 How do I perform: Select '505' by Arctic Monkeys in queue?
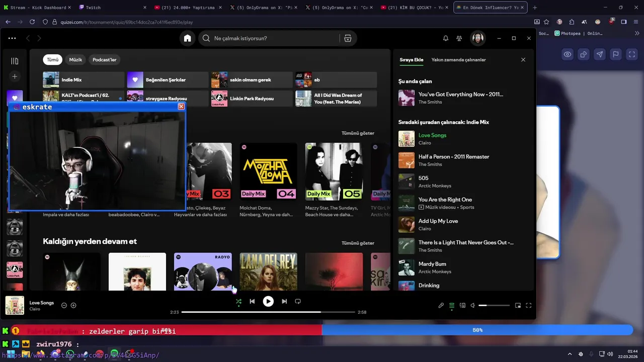[x=463, y=182]
